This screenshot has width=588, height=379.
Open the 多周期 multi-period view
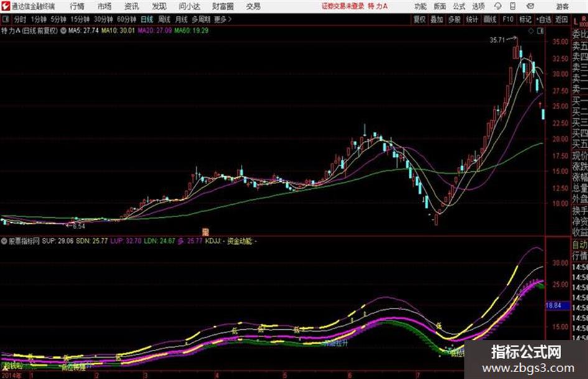[x=201, y=19]
